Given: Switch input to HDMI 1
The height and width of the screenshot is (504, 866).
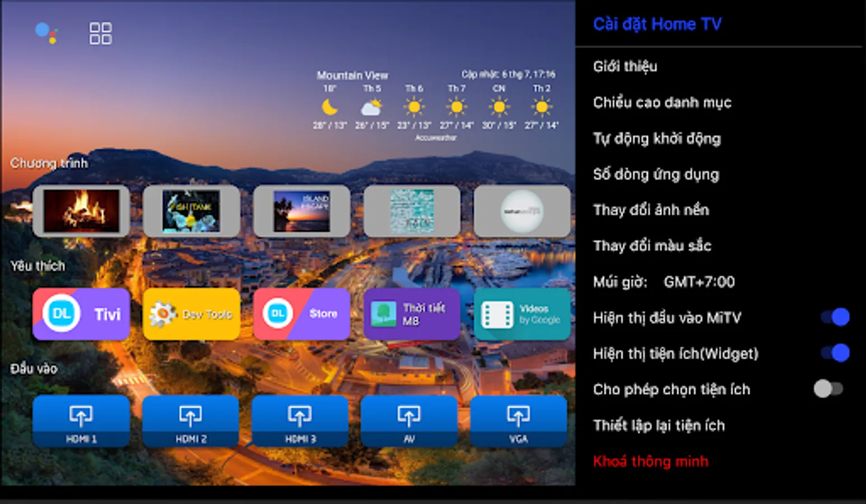Looking at the screenshot, I should click(x=81, y=421).
